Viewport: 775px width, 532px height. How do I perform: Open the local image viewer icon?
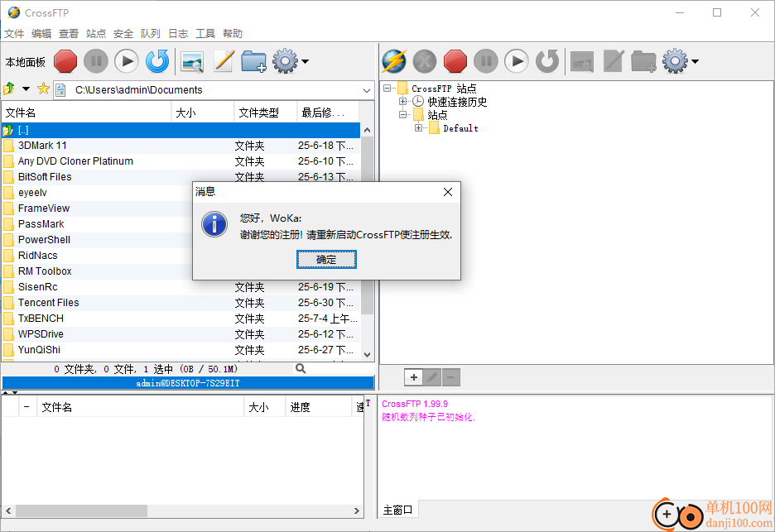coord(192,62)
